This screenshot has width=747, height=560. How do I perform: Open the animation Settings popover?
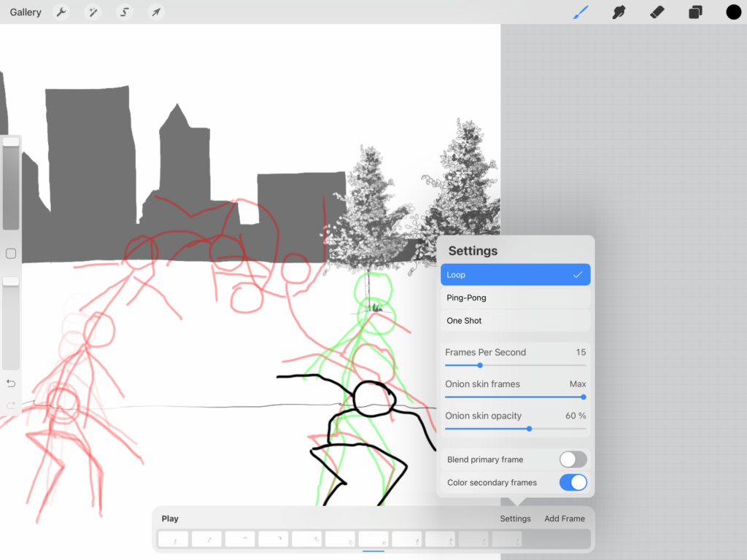point(515,518)
